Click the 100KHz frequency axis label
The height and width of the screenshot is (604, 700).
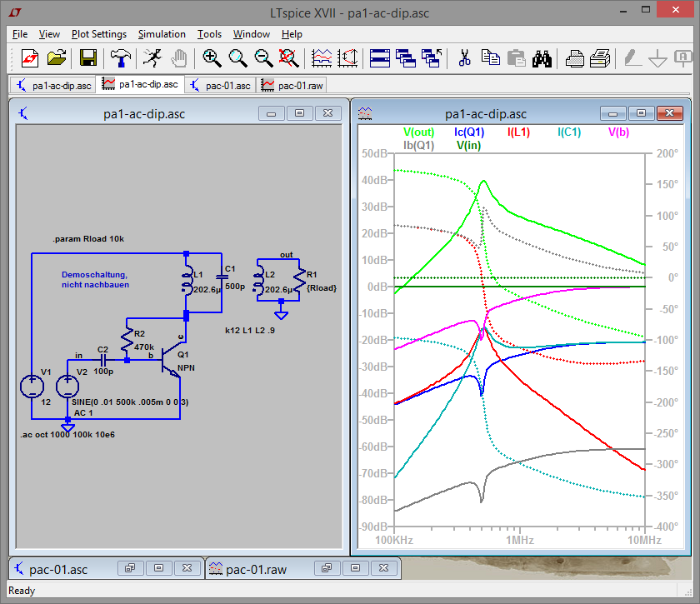click(x=393, y=540)
